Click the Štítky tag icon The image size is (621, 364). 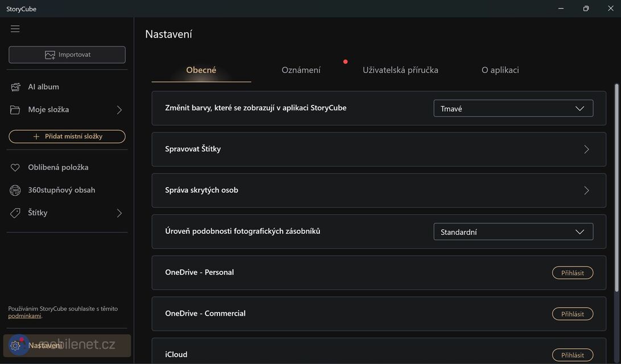tap(15, 213)
